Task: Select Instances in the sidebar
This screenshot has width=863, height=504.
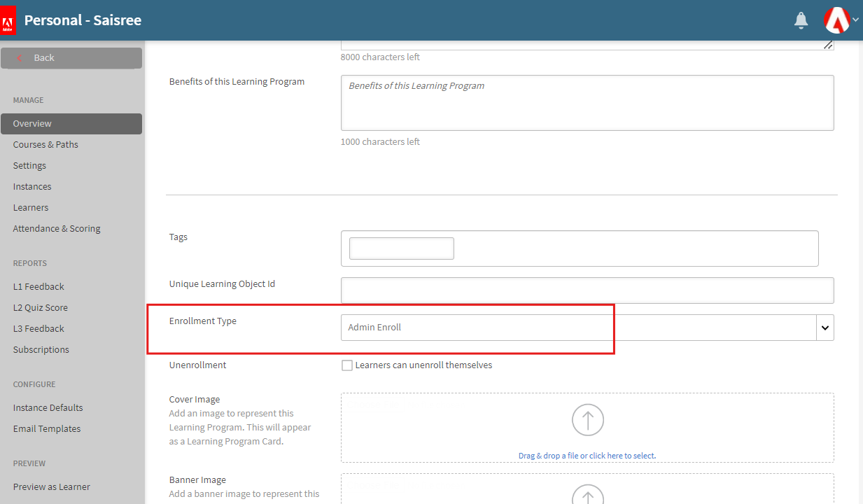Action: pos(32,187)
